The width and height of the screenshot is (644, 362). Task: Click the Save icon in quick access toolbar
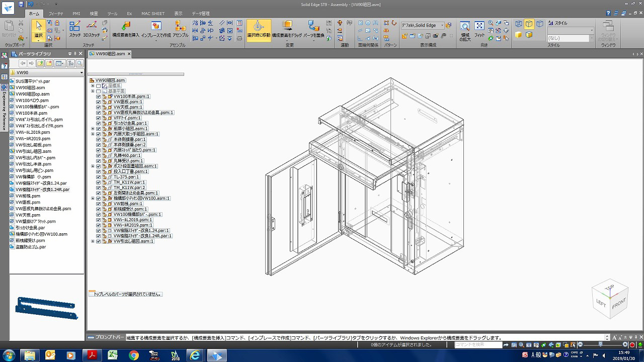point(21,4)
